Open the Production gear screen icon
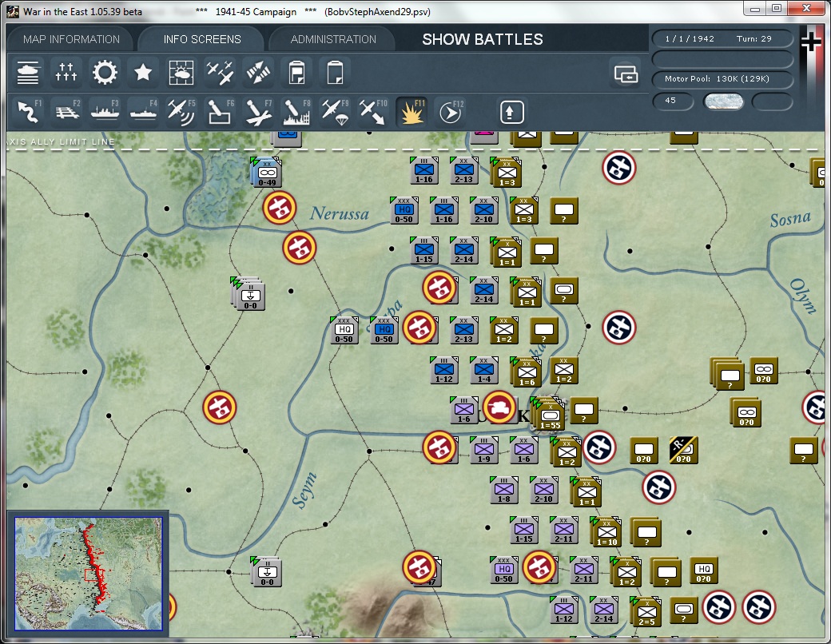Viewport: 831px width, 644px height. pos(105,72)
